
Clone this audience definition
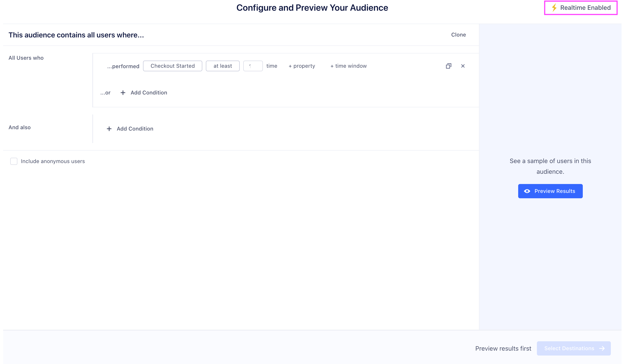tap(458, 35)
